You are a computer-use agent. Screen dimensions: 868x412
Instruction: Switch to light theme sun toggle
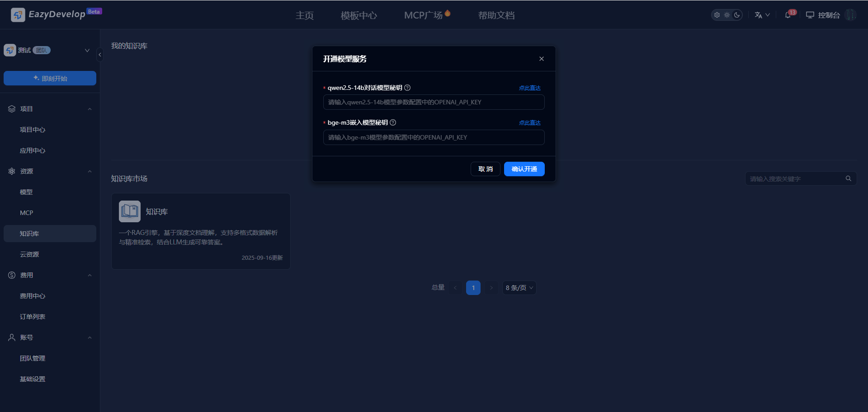pos(726,15)
